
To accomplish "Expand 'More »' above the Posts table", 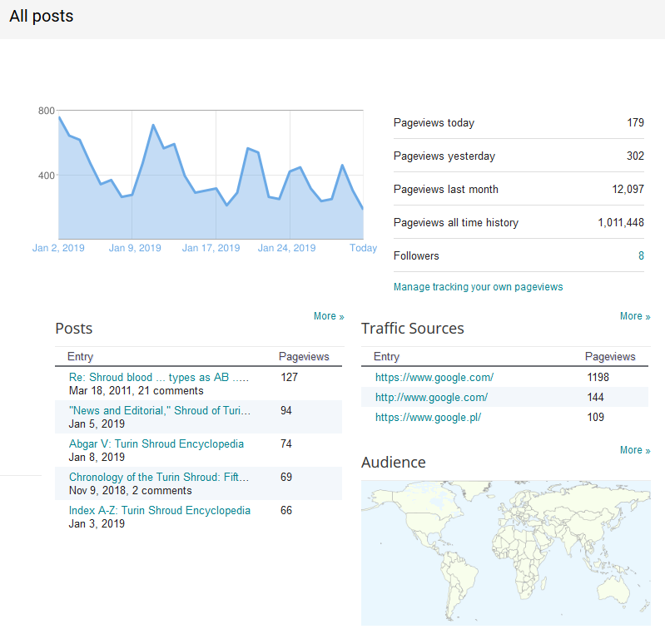I will pyautogui.click(x=329, y=316).
